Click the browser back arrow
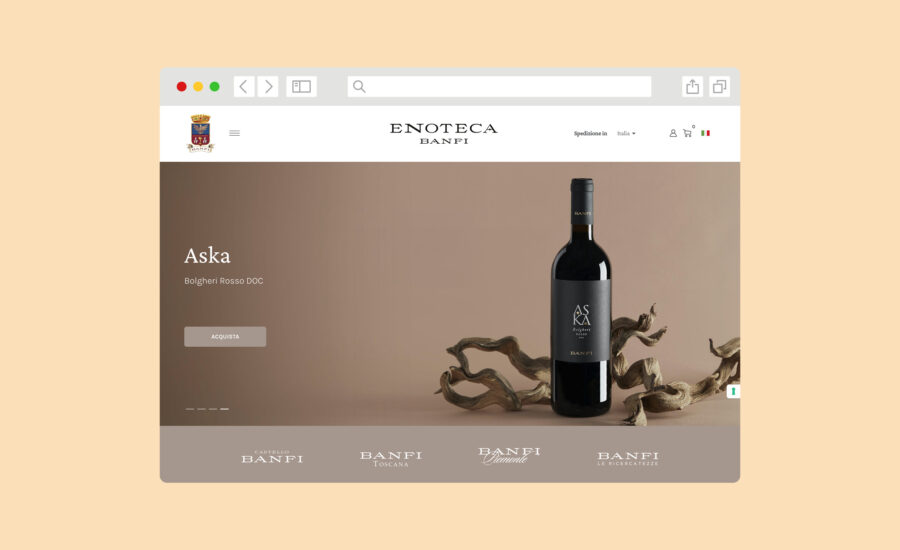 point(244,87)
